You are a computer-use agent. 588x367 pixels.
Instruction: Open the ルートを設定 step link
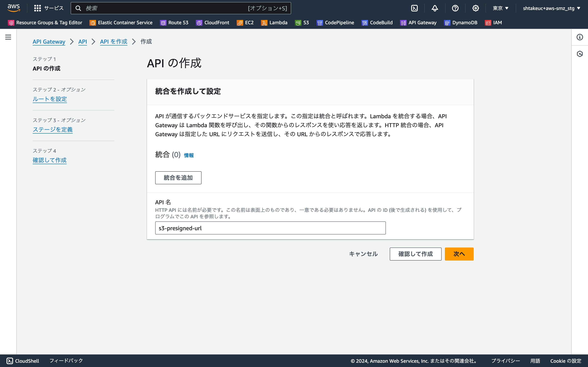[50, 99]
